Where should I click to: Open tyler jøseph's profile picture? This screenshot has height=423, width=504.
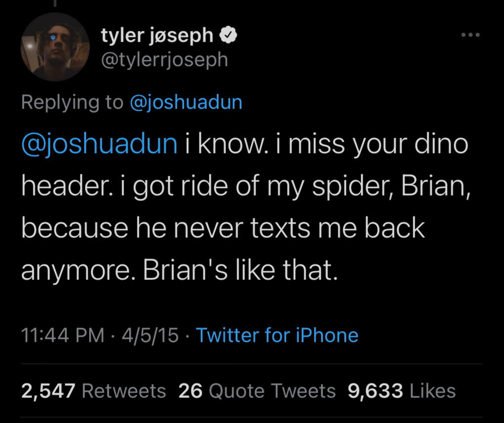(x=55, y=47)
